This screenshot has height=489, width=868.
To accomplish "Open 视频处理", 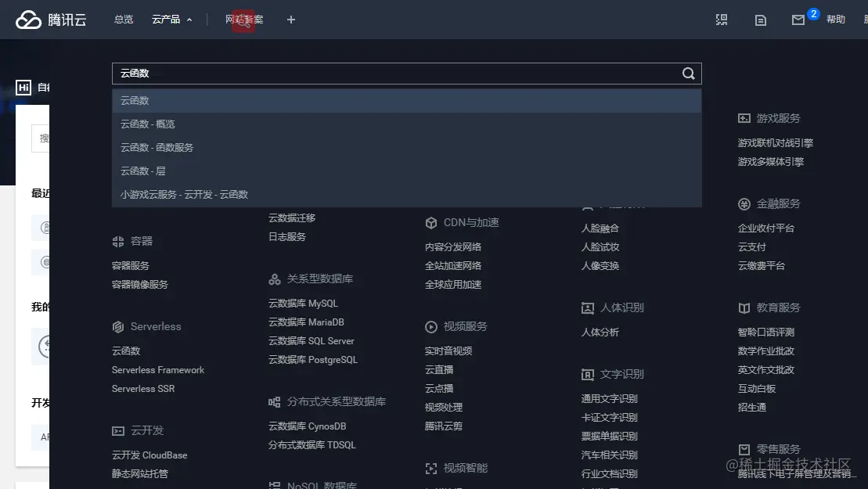I will click(444, 407).
